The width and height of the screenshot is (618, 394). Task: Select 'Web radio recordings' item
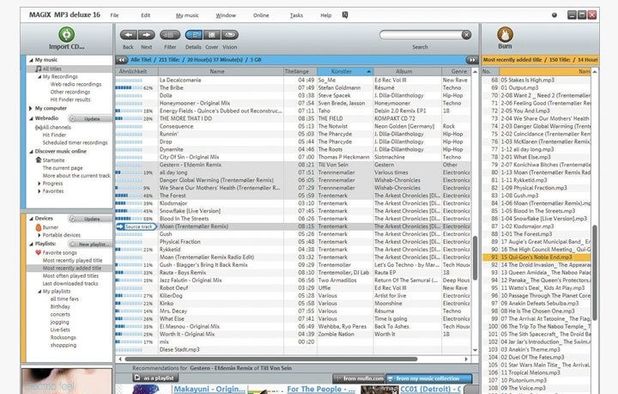coord(76,84)
